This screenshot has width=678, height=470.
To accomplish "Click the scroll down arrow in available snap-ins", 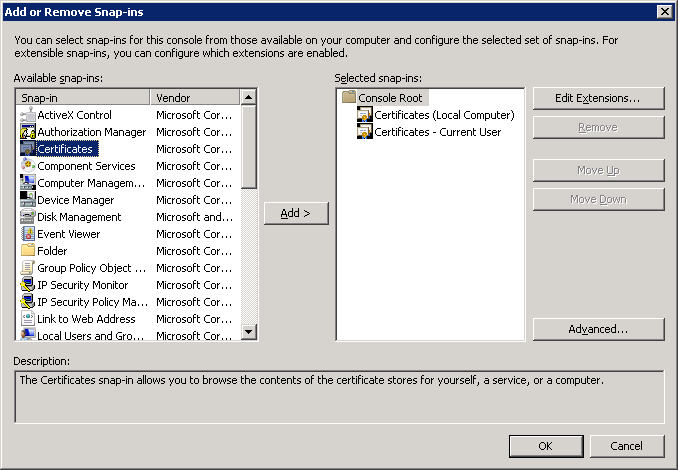I will tap(248, 332).
